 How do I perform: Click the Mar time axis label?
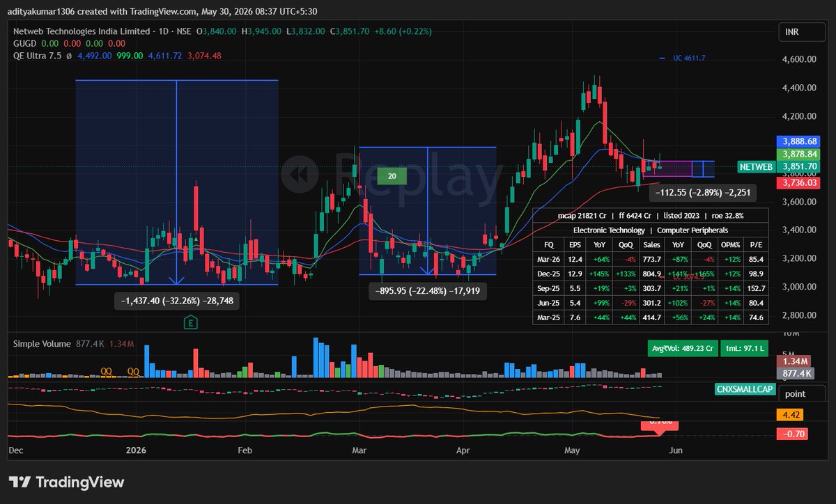(x=359, y=450)
